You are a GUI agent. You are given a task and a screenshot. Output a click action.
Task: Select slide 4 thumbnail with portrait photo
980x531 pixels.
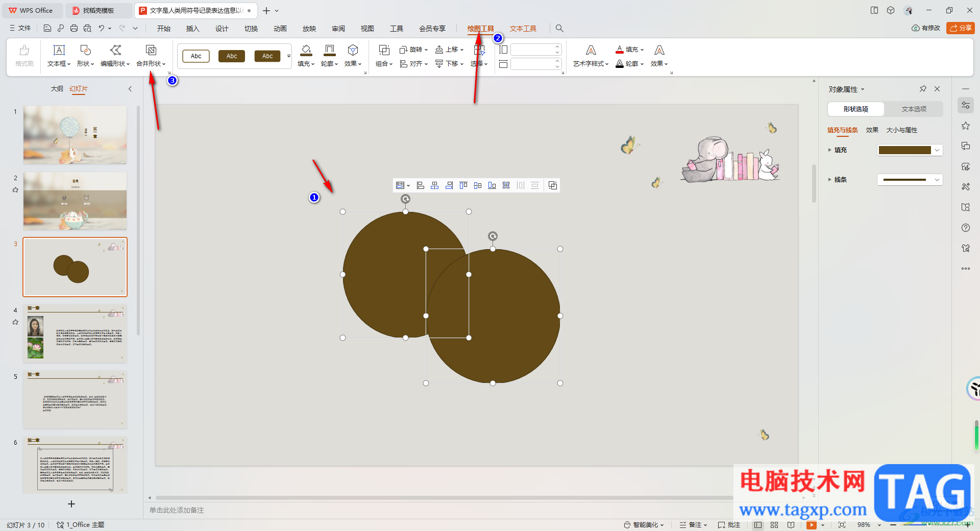75,333
